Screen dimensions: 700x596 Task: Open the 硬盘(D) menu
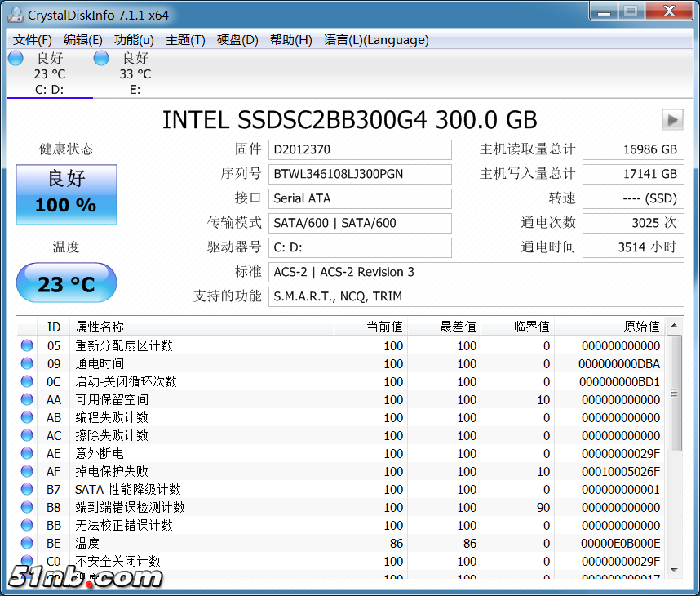tap(237, 40)
